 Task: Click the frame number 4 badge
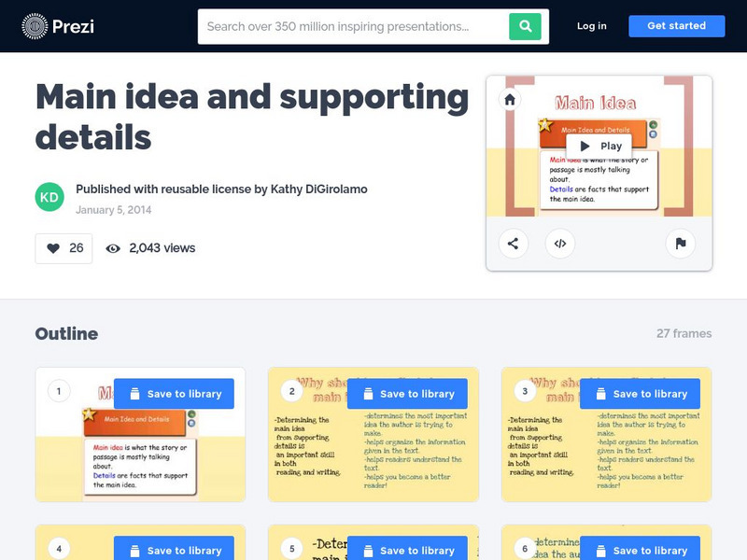tap(59, 549)
